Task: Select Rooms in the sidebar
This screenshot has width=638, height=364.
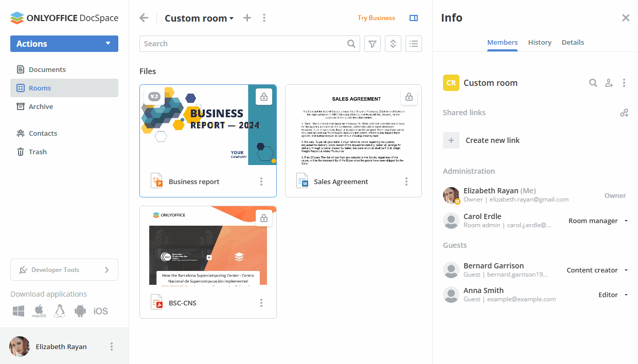Action: (x=64, y=88)
